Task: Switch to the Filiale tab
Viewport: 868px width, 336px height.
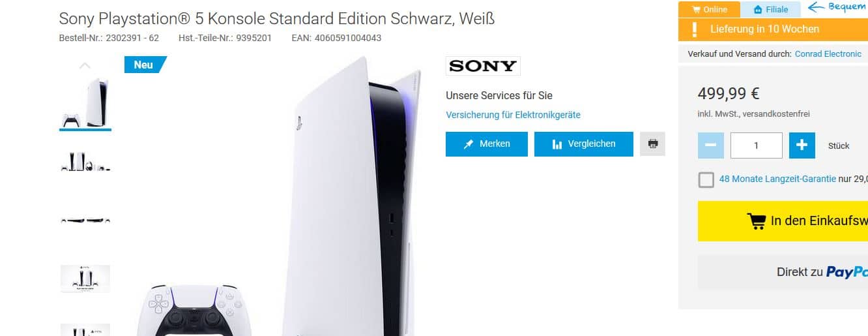Action: tap(770, 10)
